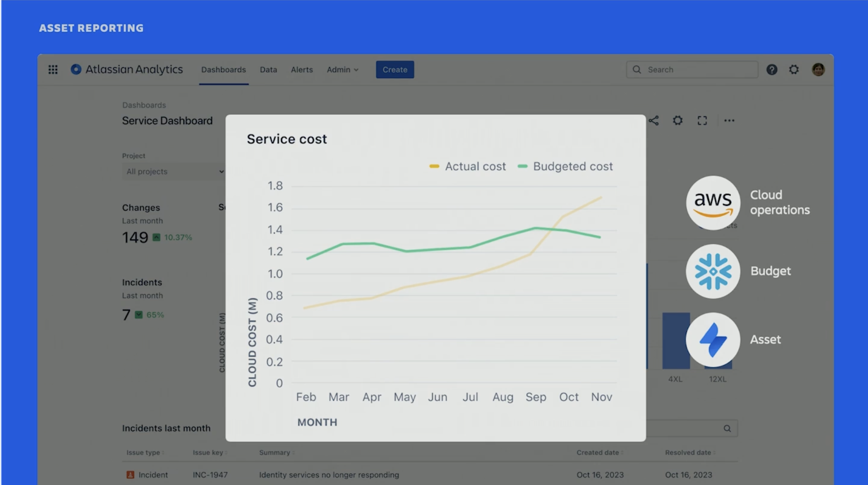Image resolution: width=868 pixels, height=485 pixels.
Task: Open dashboard settings gear icon
Action: click(x=678, y=120)
